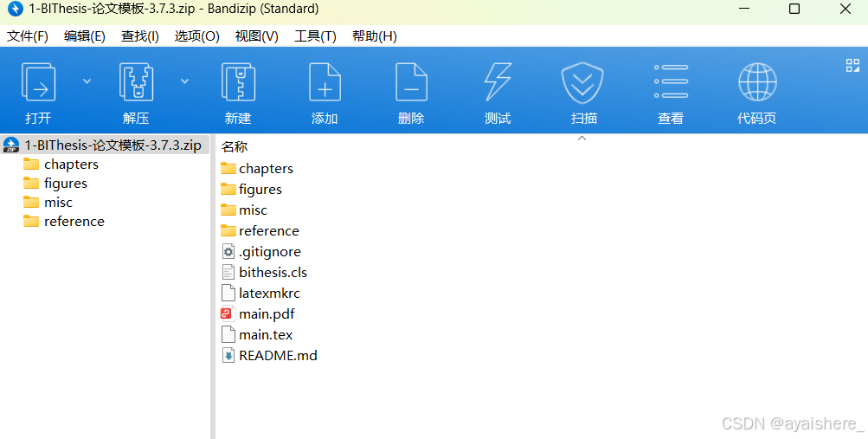Select the zip archive root in tree
868x439 pixels.
(x=106, y=145)
